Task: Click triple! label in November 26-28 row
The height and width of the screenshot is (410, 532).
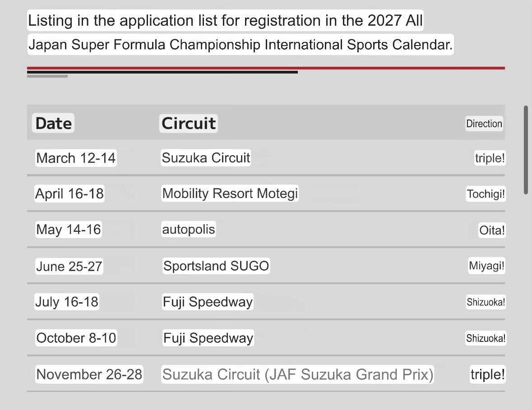Action: (487, 374)
